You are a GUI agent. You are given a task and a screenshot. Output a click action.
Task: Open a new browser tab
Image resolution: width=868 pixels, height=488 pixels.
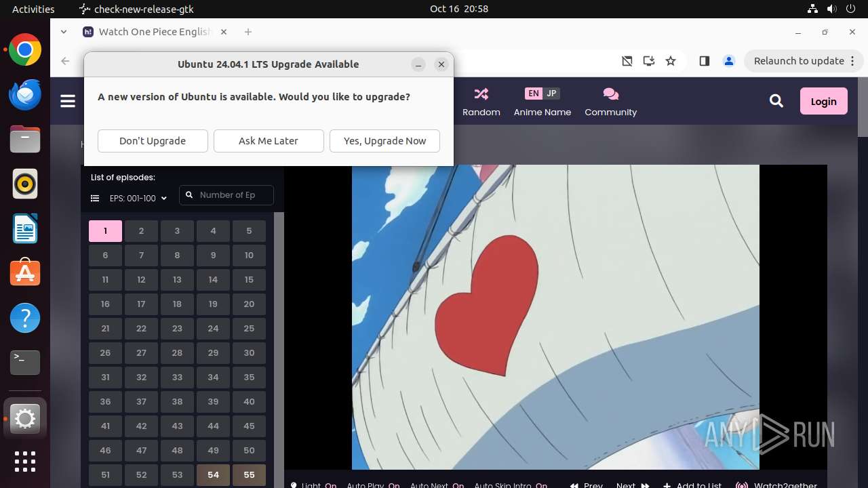tap(248, 32)
